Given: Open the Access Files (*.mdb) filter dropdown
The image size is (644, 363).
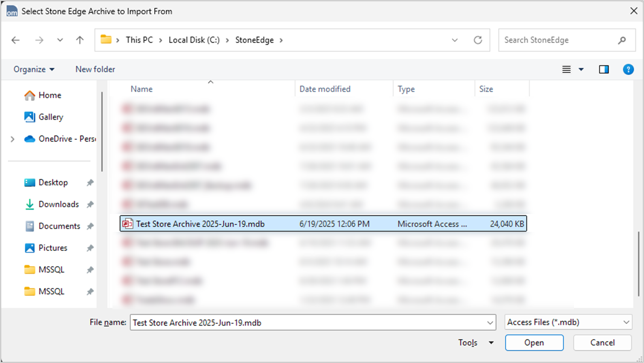Looking at the screenshot, I should (x=568, y=322).
